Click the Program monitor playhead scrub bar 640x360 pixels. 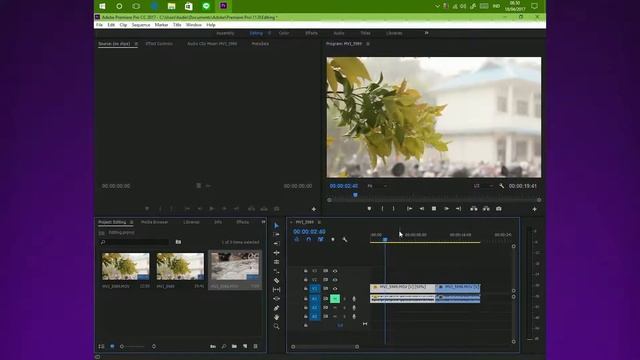[x=434, y=196]
